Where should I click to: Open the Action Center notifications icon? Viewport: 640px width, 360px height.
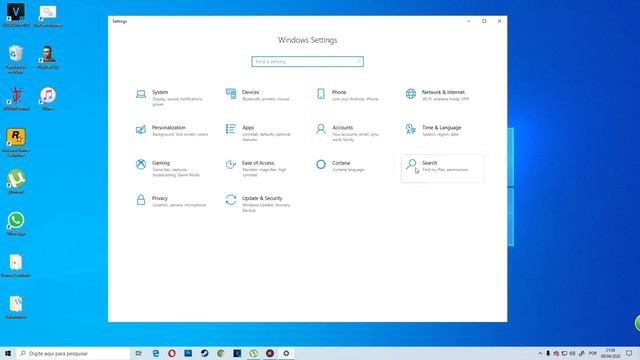(629, 353)
